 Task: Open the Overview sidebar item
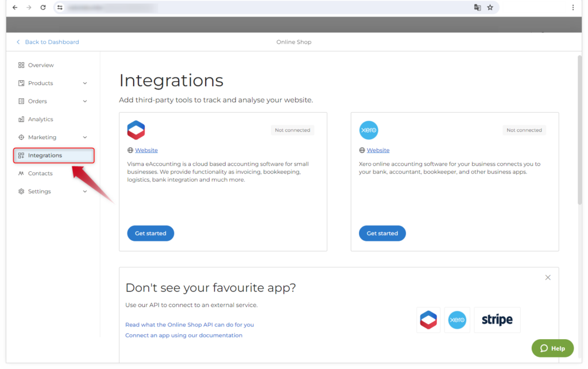pyautogui.click(x=41, y=65)
